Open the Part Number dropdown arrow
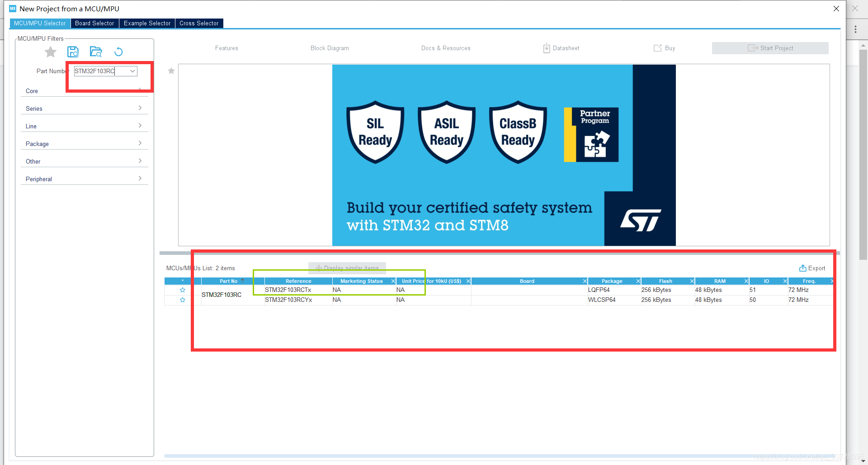This screenshot has width=868, height=465. pyautogui.click(x=132, y=71)
